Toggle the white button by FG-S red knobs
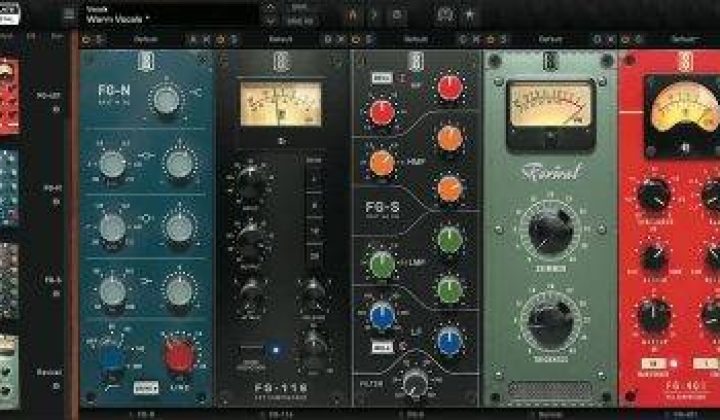 click(382, 78)
